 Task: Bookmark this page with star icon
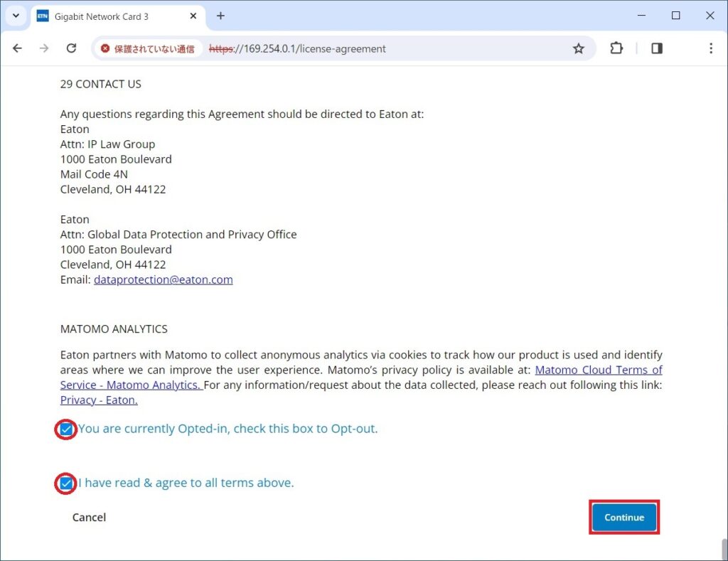578,48
